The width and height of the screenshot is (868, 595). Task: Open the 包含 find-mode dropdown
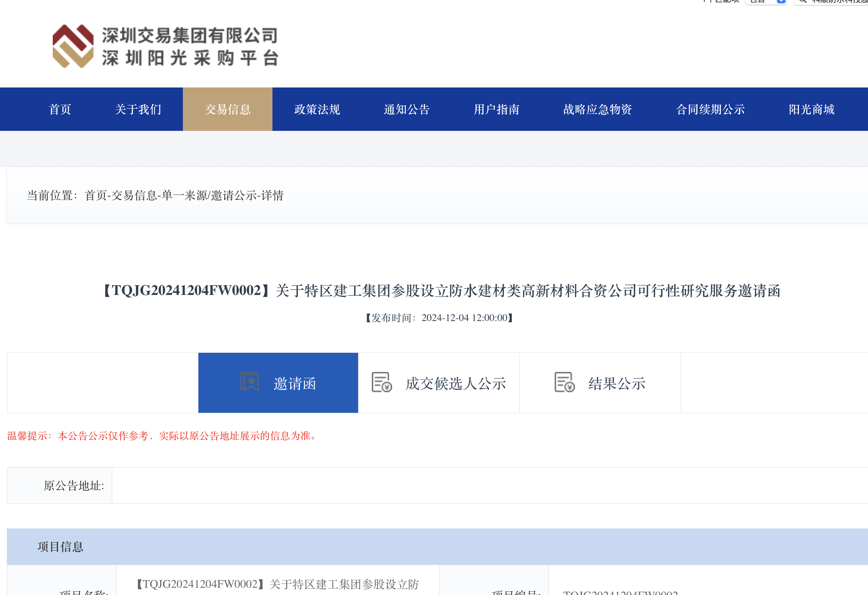point(766,1)
